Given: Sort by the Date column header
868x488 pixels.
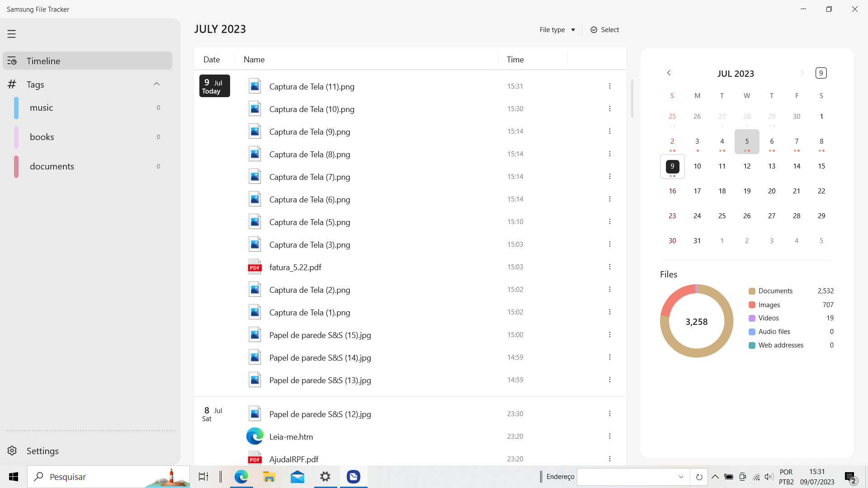Looking at the screenshot, I should click(x=212, y=59).
